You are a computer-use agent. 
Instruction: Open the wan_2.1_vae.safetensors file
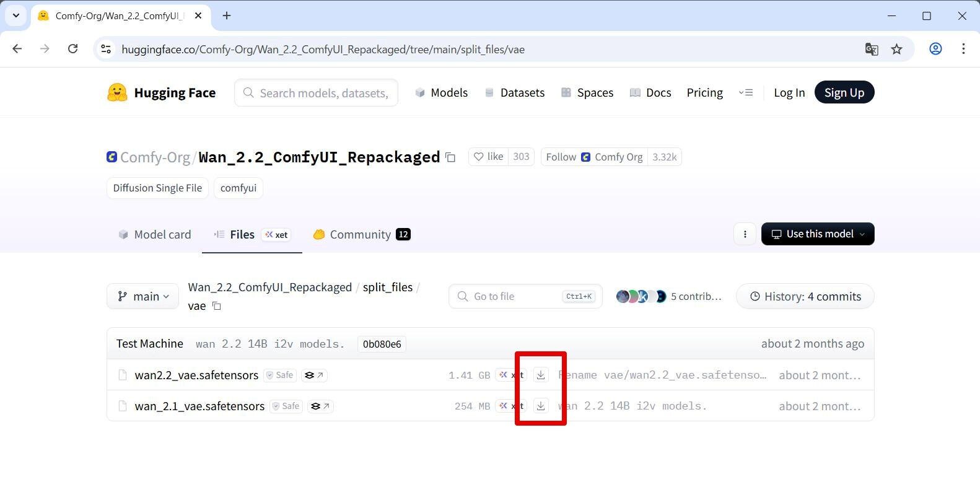pyautogui.click(x=199, y=406)
